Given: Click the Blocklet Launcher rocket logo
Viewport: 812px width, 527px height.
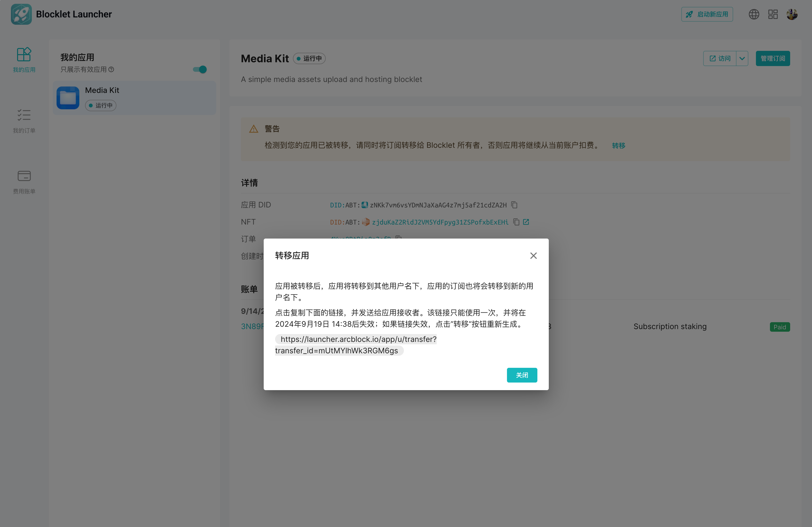Looking at the screenshot, I should tap(21, 14).
